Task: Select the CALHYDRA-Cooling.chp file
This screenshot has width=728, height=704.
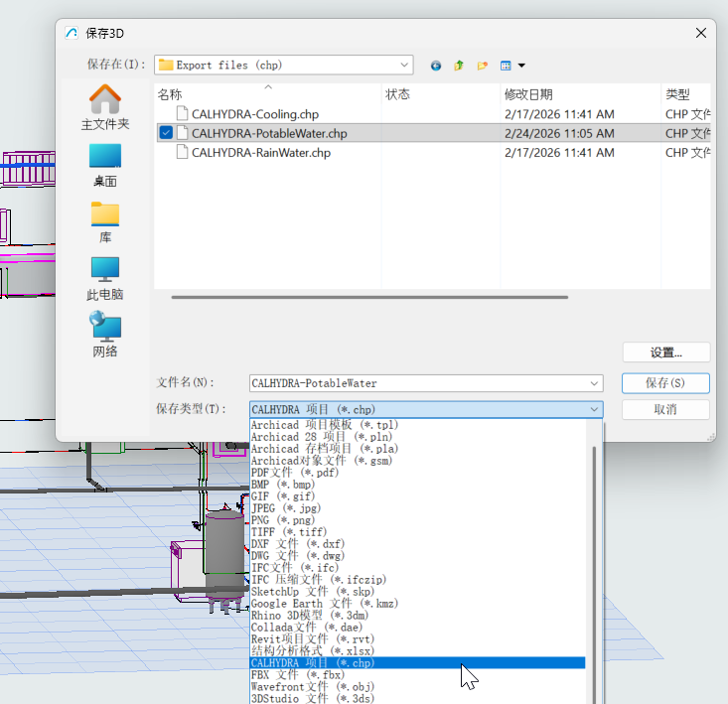Action: click(x=255, y=114)
